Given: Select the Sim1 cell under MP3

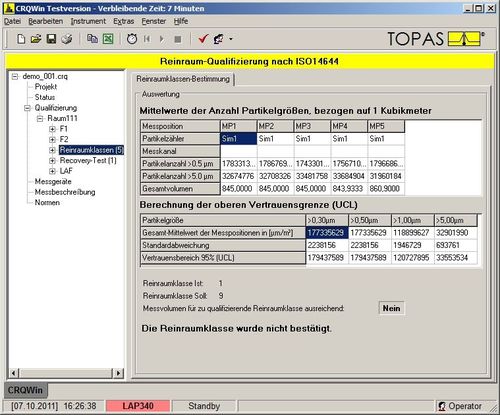Looking at the screenshot, I should tap(312, 139).
